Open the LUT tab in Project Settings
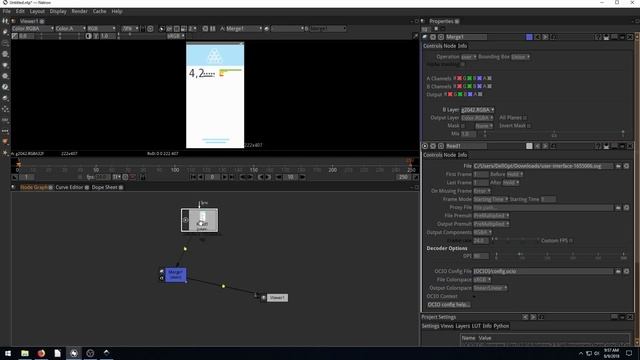Image resolution: width=640 pixels, height=360 pixels. tap(476, 326)
